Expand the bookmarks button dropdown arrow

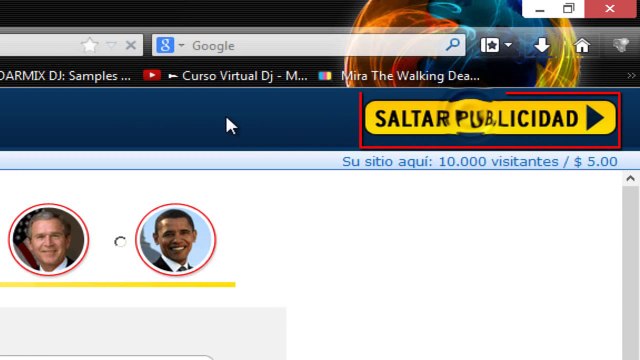[x=508, y=45]
